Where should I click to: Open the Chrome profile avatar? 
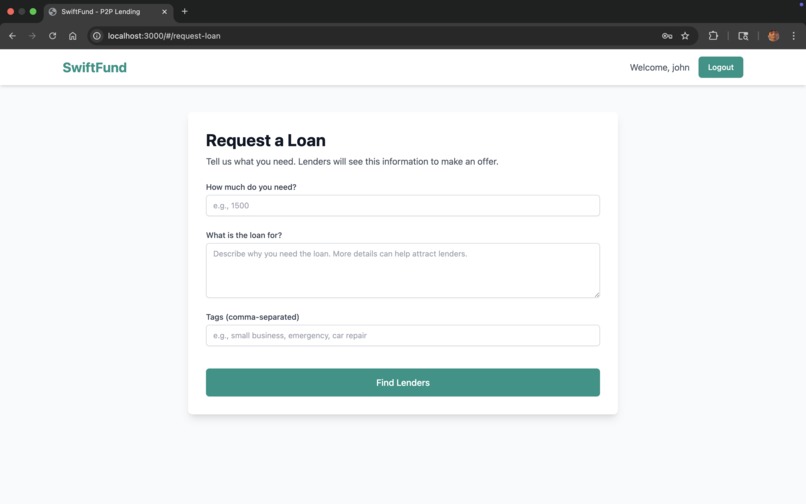click(773, 36)
